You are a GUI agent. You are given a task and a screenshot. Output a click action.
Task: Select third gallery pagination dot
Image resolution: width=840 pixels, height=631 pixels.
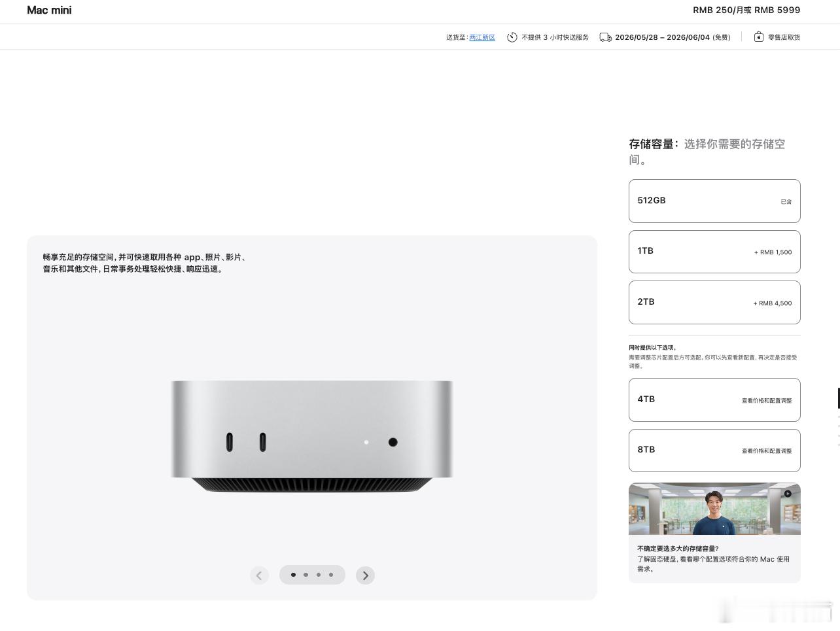[319, 575]
